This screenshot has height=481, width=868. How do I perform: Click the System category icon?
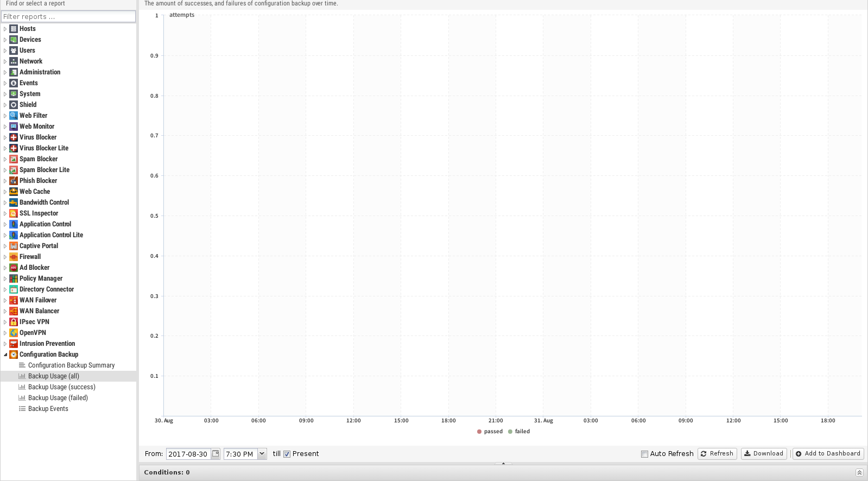14,94
